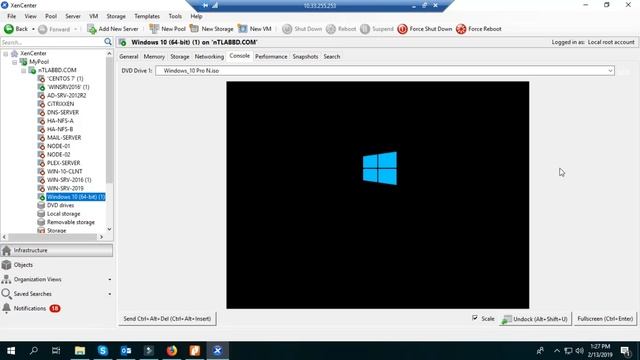Open Notifications bell icon
The height and width of the screenshot is (360, 640).
[7, 308]
